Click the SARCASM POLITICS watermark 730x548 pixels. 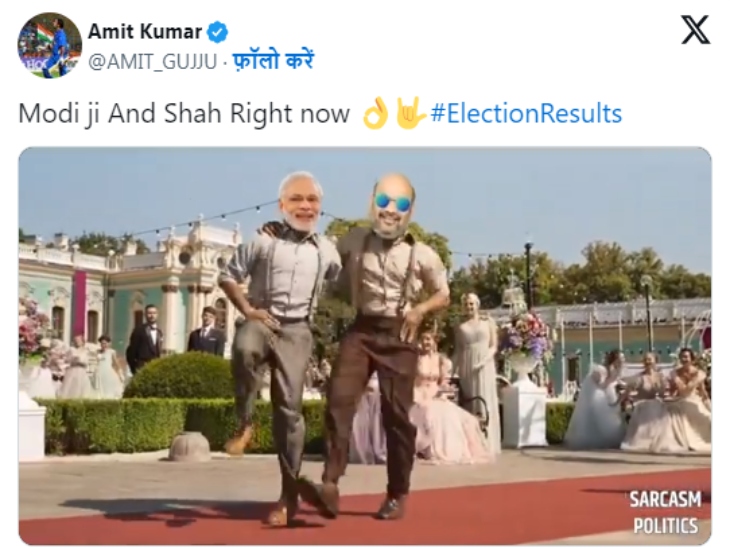pos(665,512)
